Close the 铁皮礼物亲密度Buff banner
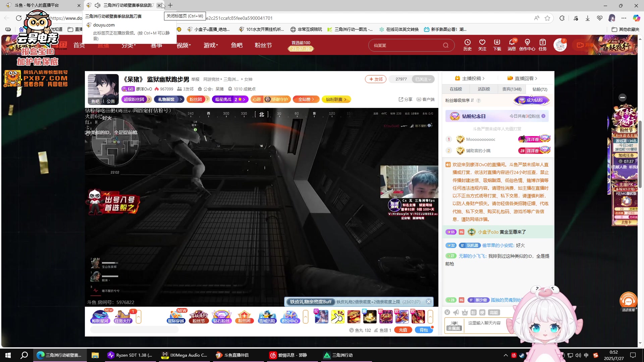 tap(428, 302)
